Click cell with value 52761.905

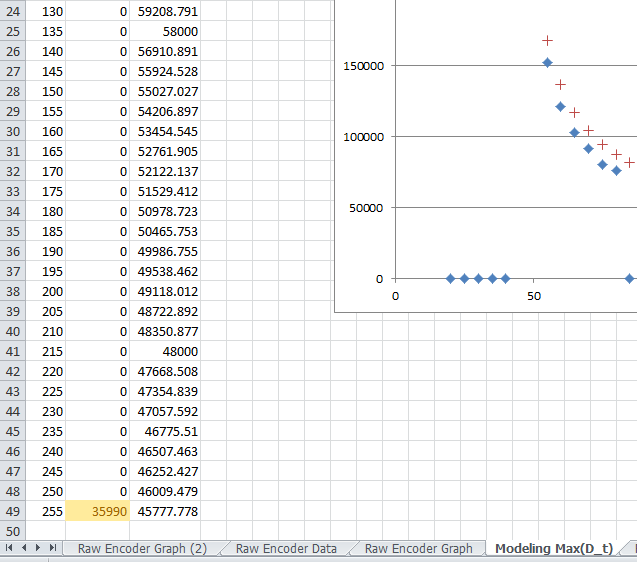[165, 151]
